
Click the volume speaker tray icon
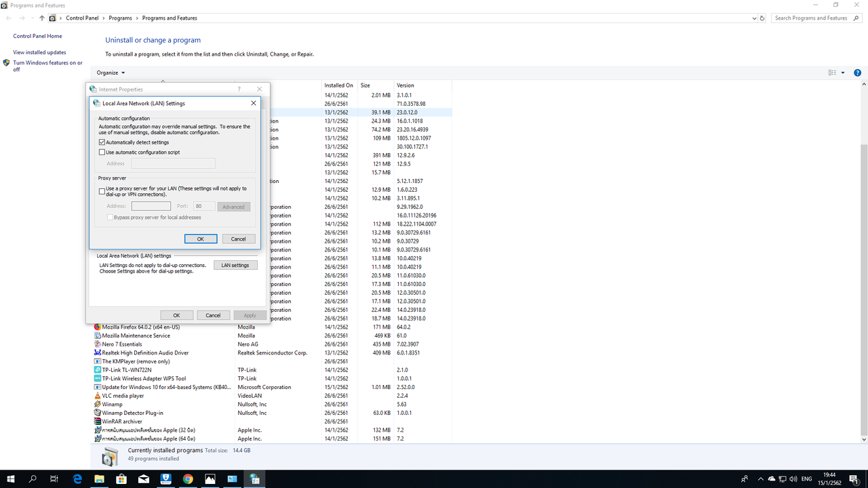(793, 479)
